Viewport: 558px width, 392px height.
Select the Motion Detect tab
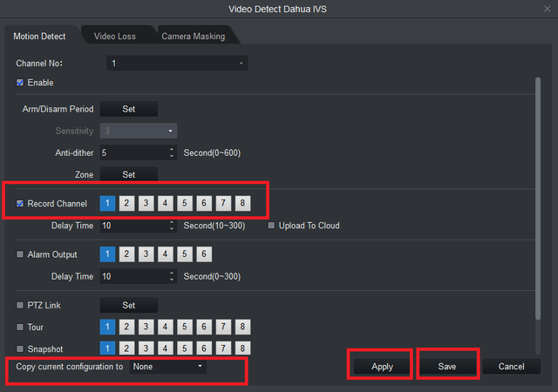tap(39, 36)
